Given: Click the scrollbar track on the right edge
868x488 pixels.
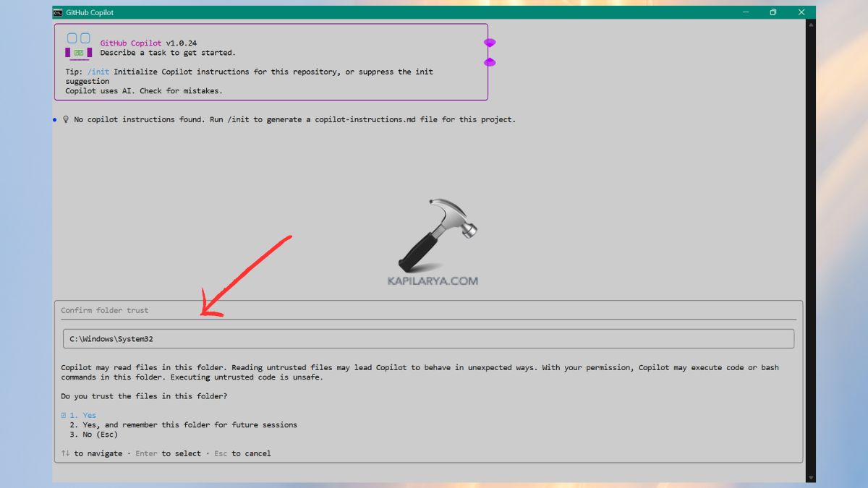Looking at the screenshot, I should click(809, 253).
